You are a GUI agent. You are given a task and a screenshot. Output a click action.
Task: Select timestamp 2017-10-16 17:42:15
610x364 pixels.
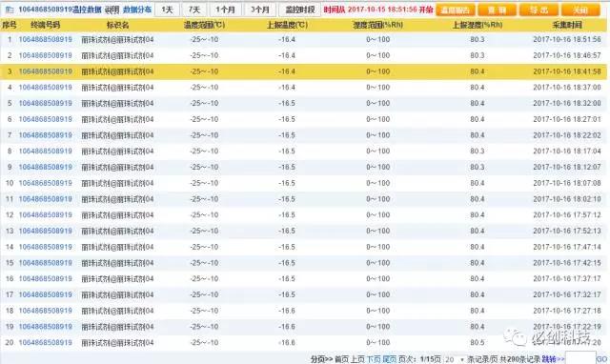(x=567, y=263)
